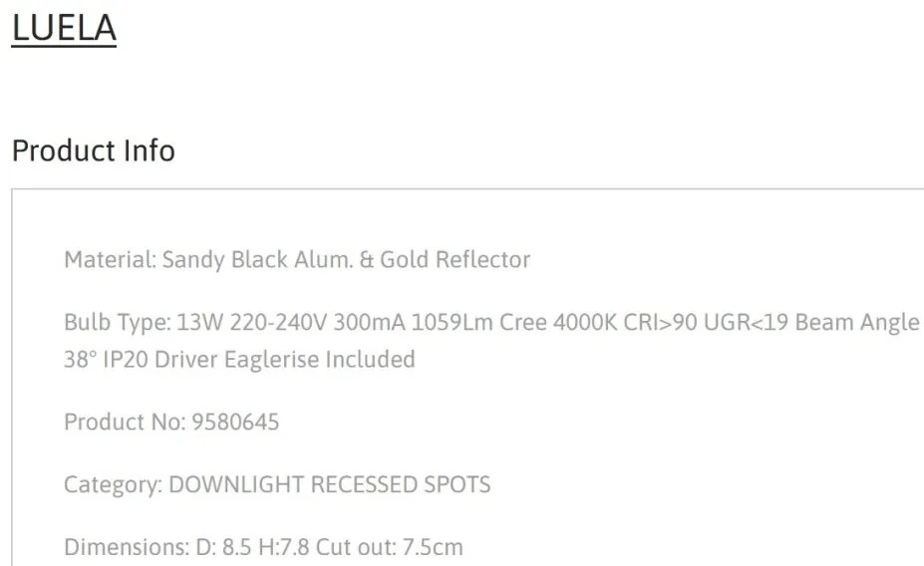Screen dimensions: 924x566
Task: Click the 220-240V voltage value
Action: [x=273, y=323]
